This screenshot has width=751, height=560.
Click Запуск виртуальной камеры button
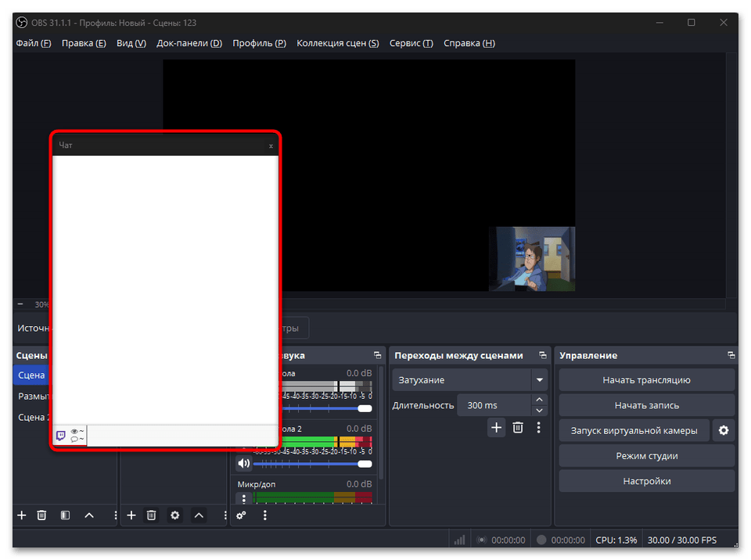(x=634, y=431)
